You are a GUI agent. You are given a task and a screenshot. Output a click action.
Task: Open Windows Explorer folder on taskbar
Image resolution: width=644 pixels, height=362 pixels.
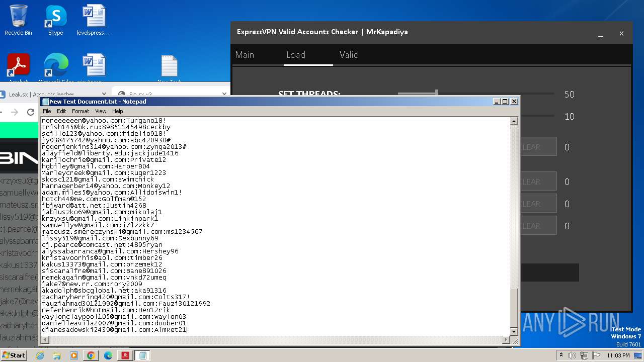pyautogui.click(x=57, y=355)
